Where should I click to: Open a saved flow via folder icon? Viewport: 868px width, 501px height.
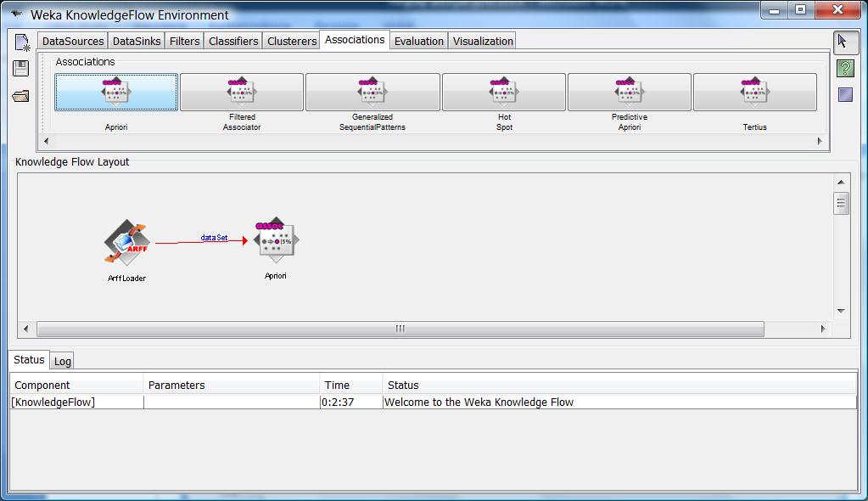pyautogui.click(x=20, y=96)
